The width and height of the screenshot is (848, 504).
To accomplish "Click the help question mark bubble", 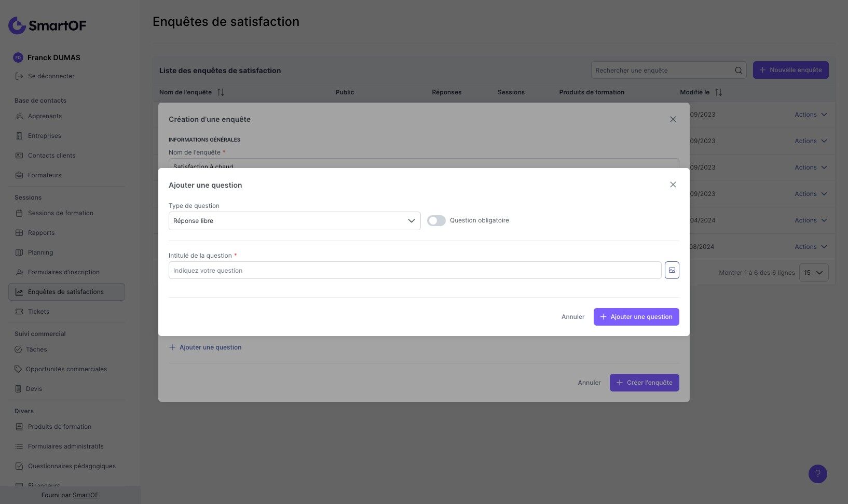I will point(817,473).
